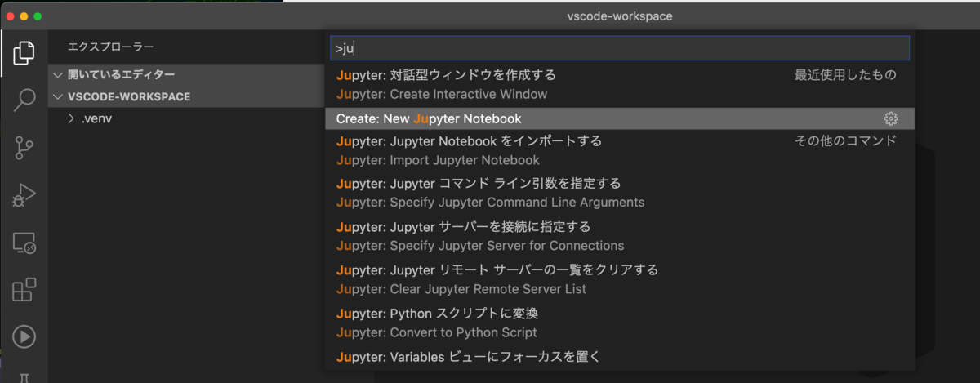
Task: Run Jupyter: Python スクリプトに変換 command
Action: [x=619, y=323]
